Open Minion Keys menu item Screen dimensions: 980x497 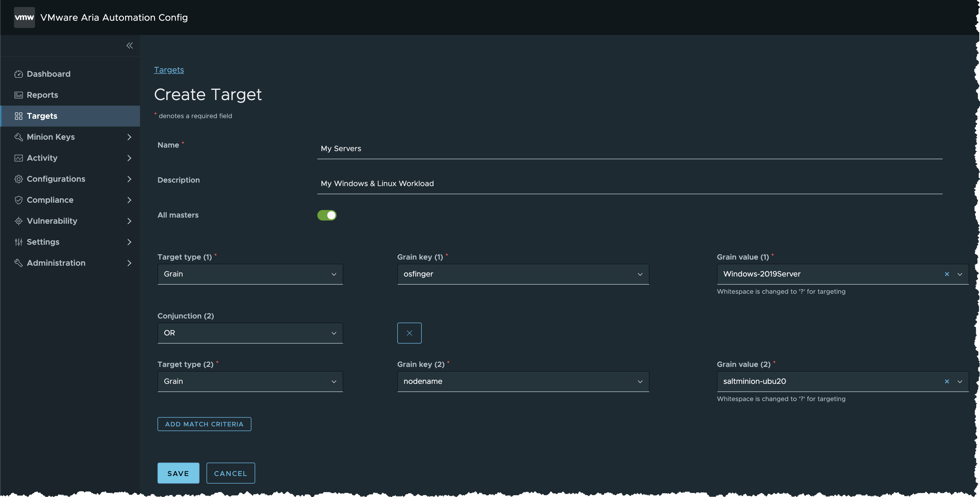[70, 137]
